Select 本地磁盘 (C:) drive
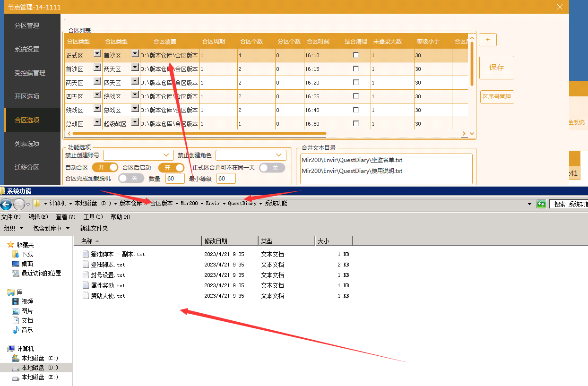The height and width of the screenshot is (386, 588). [40, 358]
